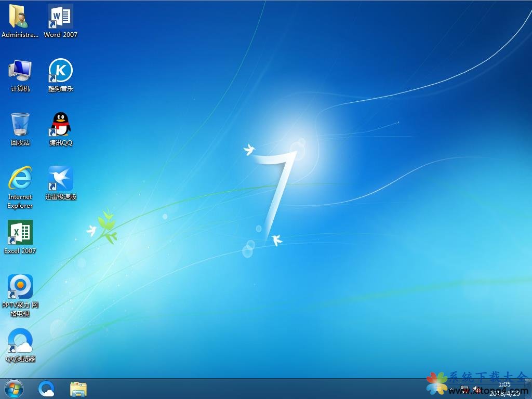Screen dimensions: 532x399
Task: Open the QQ浏览器 desktop shortcut
Action: 20,345
